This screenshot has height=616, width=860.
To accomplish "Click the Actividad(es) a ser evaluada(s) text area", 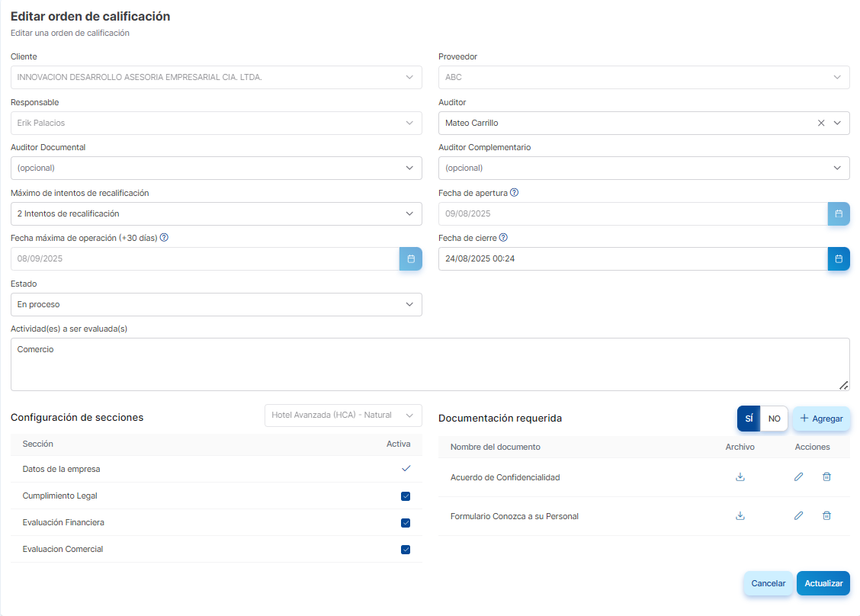I will click(x=430, y=364).
